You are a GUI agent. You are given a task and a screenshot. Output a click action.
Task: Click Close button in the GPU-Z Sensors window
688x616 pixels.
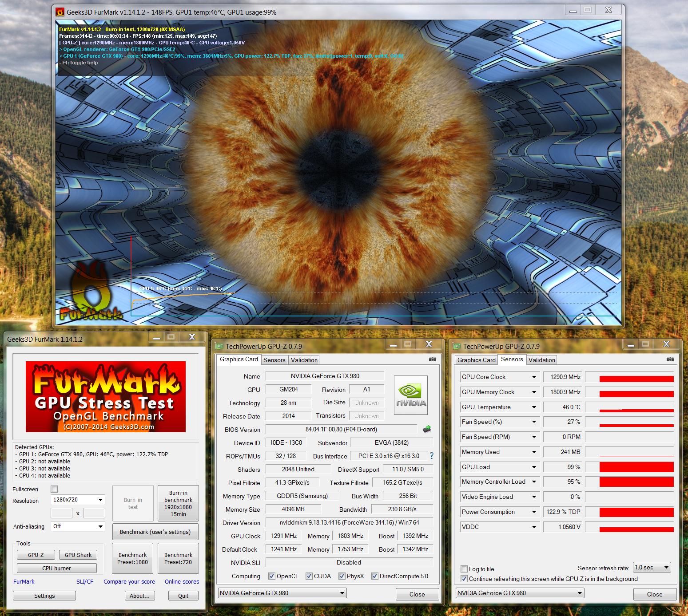point(655,594)
